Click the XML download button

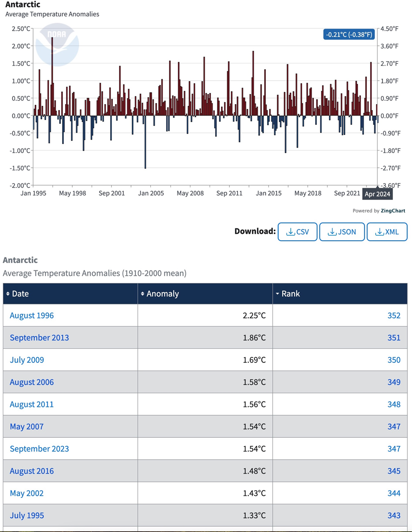[x=387, y=232]
